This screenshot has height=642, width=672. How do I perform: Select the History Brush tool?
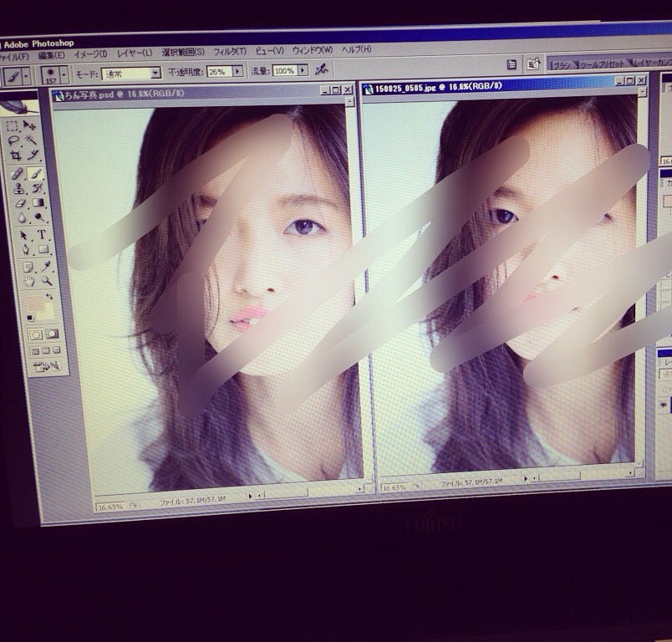[x=37, y=188]
